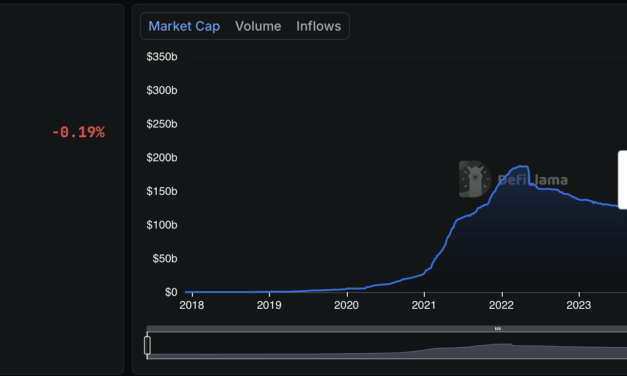Click the $200b axis label
This screenshot has width=627, height=376.
(x=162, y=158)
